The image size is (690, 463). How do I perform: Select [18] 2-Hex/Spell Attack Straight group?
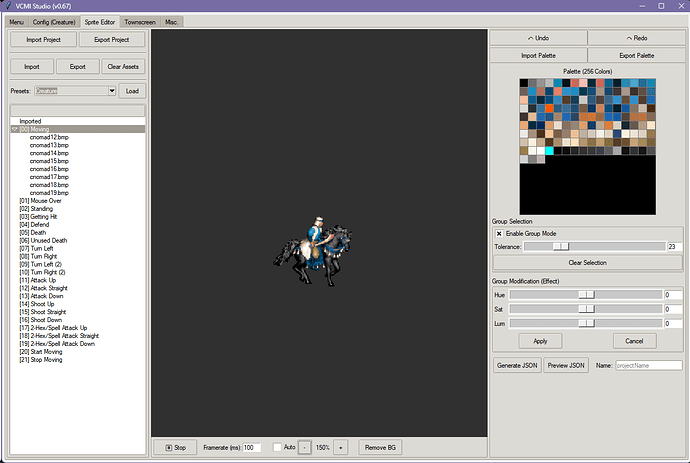(x=59, y=335)
